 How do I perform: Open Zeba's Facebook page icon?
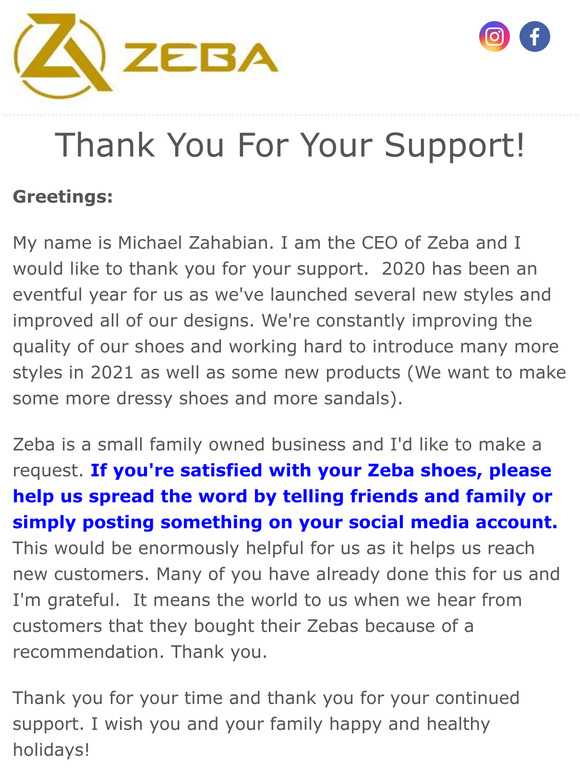[535, 37]
